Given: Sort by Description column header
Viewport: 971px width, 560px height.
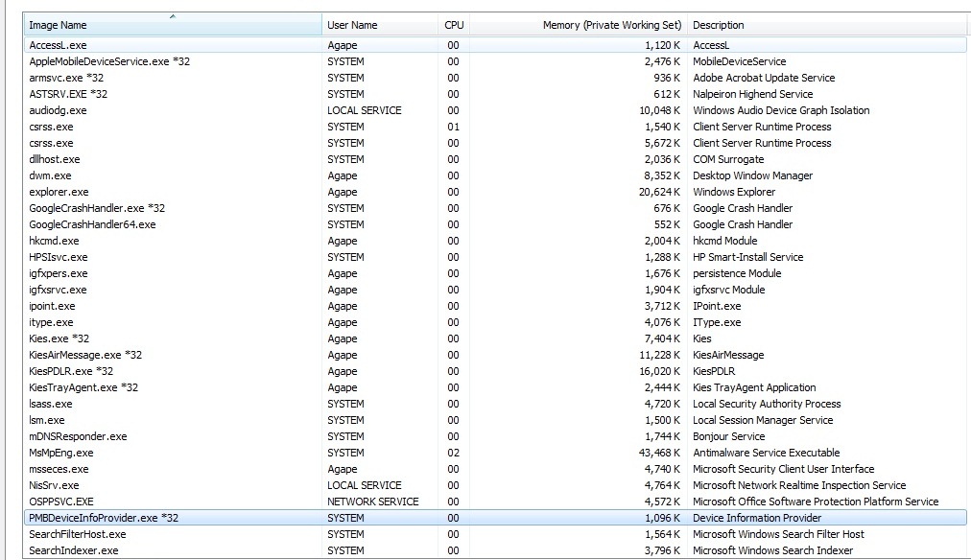Looking at the screenshot, I should click(826, 25).
